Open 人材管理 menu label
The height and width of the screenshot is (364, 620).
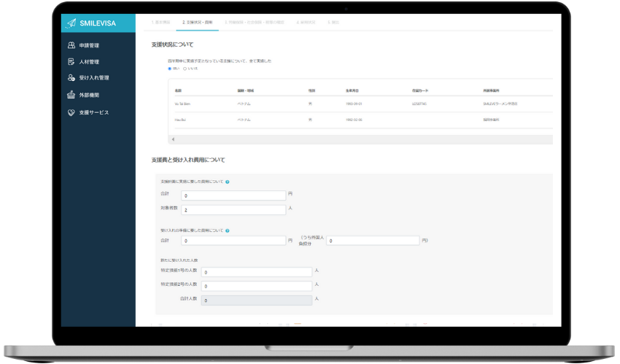(x=89, y=62)
